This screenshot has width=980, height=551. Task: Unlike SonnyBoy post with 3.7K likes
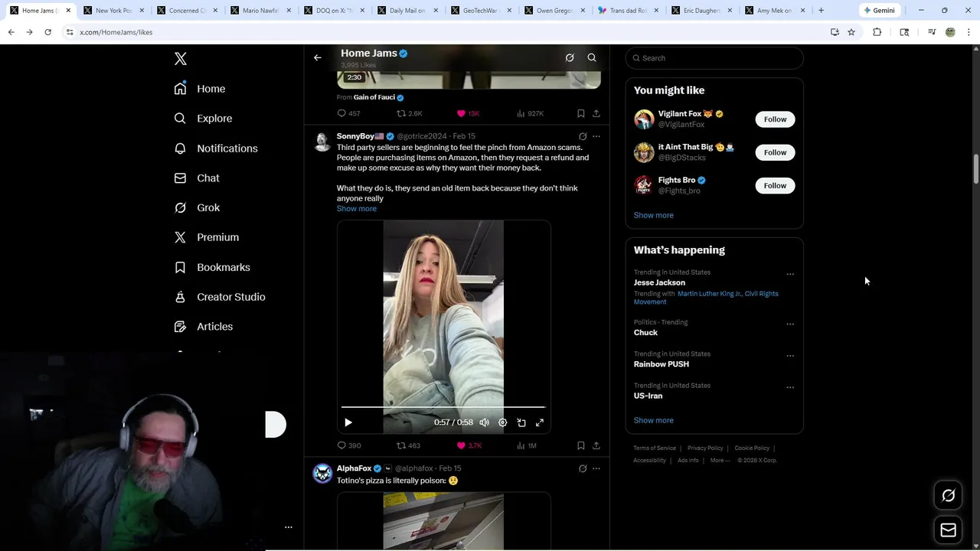pos(469,445)
